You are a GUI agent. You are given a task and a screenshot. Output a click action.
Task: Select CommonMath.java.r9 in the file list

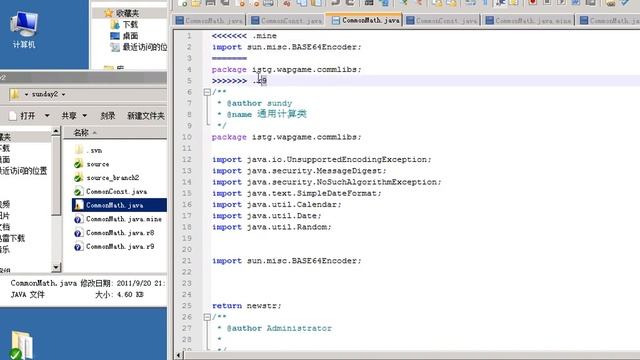pyautogui.click(x=114, y=247)
